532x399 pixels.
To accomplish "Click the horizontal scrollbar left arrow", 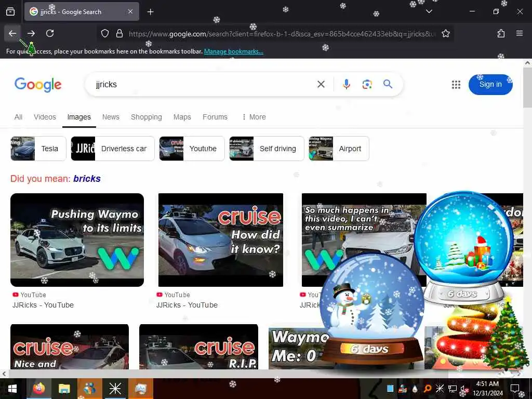I will (x=4, y=374).
